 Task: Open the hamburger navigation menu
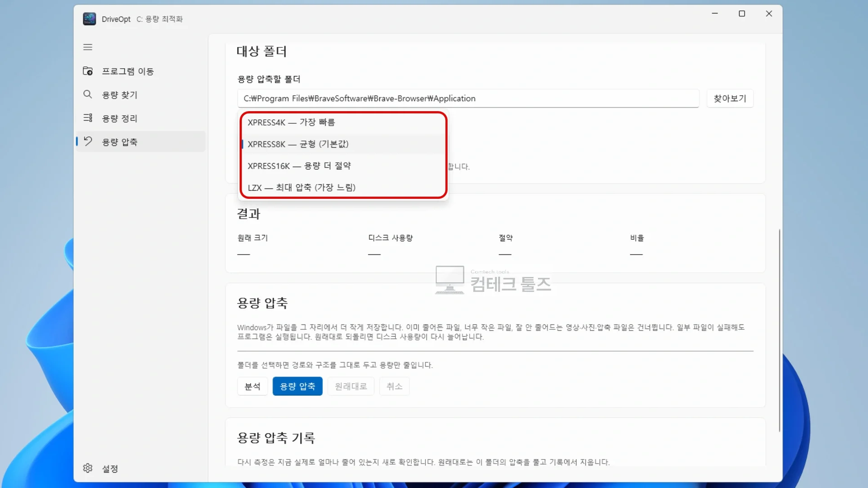tap(88, 47)
